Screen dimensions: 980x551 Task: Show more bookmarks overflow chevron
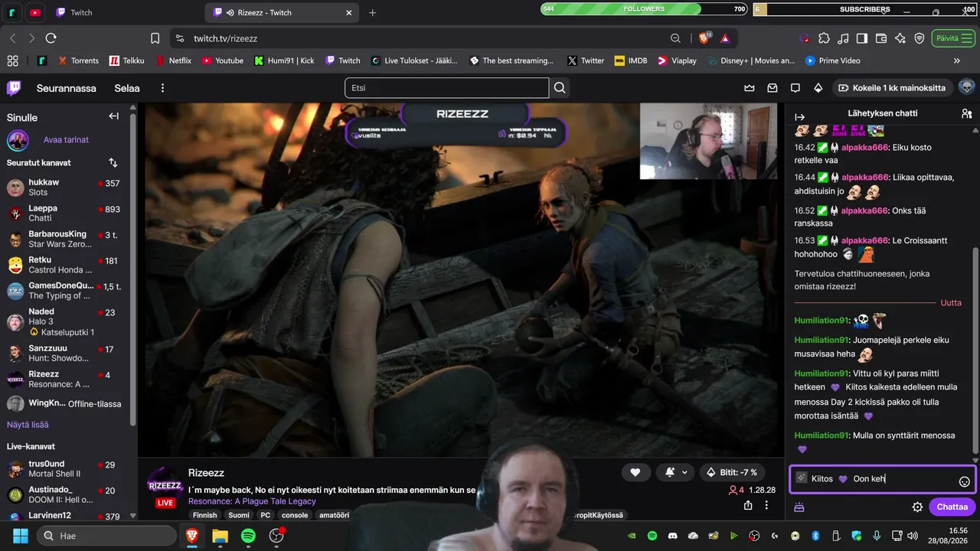[x=956, y=60]
